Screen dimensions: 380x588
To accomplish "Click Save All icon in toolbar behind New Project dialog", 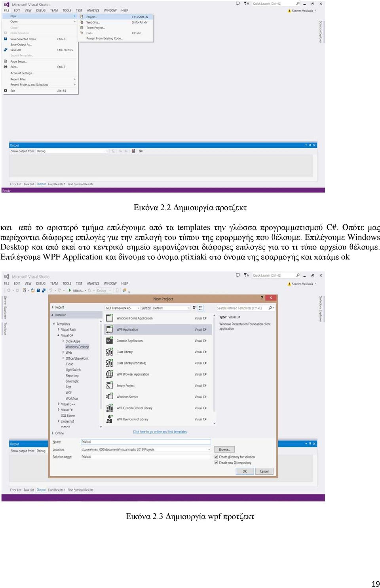I will coord(43,290).
